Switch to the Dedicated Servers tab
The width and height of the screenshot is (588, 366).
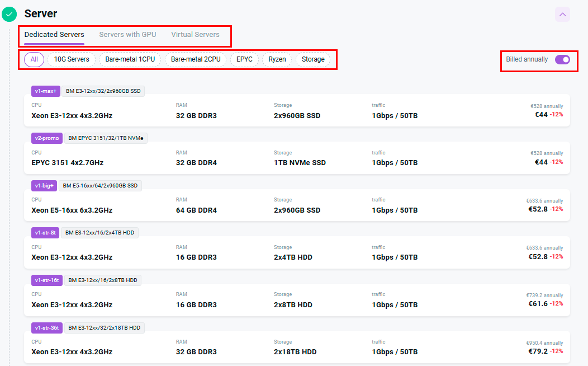coord(54,35)
